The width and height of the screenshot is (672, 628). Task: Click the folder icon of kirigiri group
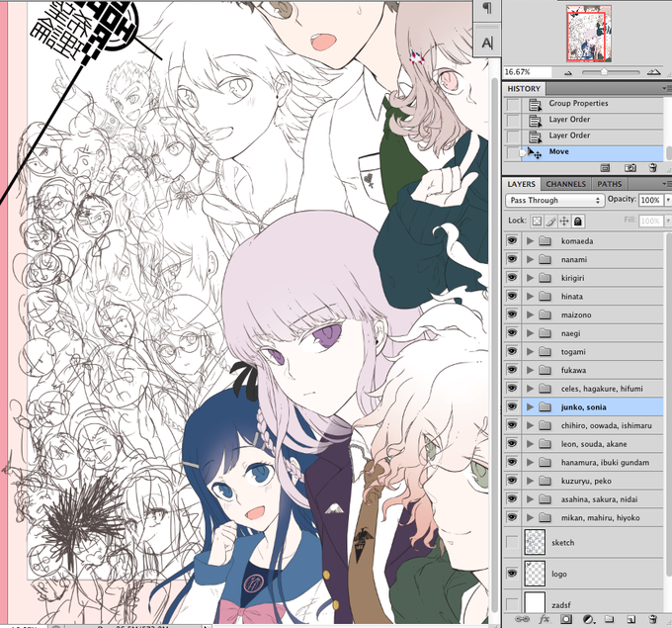pyautogui.click(x=545, y=278)
